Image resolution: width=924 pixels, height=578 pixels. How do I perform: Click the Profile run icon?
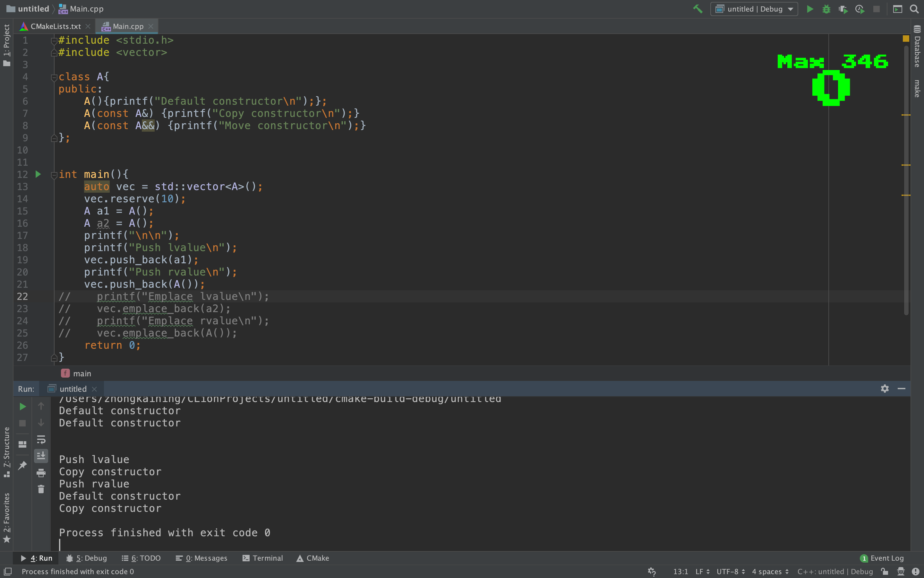tap(860, 9)
